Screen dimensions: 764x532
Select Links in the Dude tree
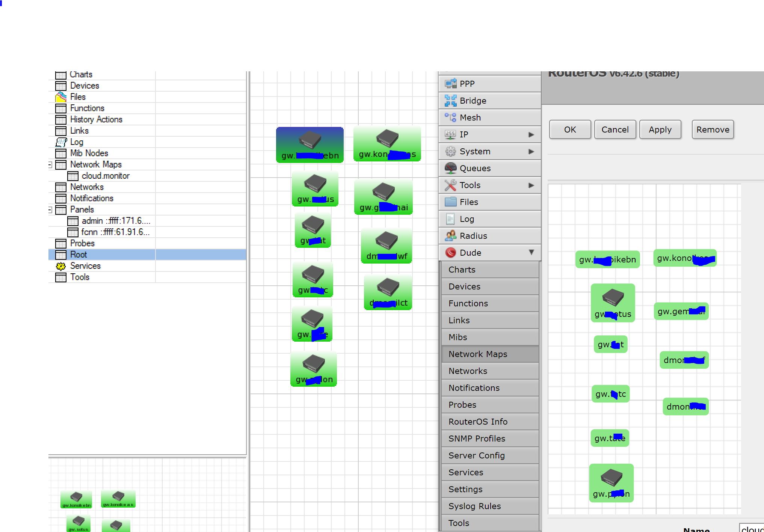point(79,131)
